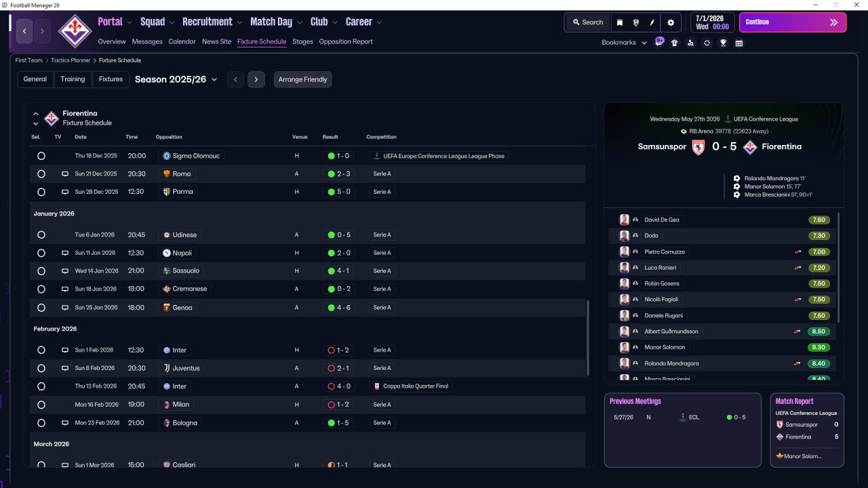Click the substitution icon beside Pietro Comuzzo
Image resolution: width=868 pixels, height=488 pixels.
pos(799,251)
